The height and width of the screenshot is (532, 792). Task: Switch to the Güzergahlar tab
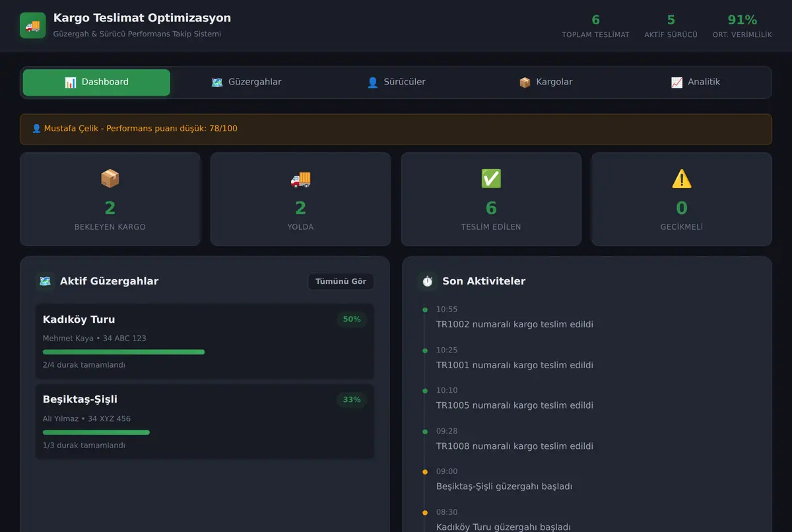coord(246,83)
